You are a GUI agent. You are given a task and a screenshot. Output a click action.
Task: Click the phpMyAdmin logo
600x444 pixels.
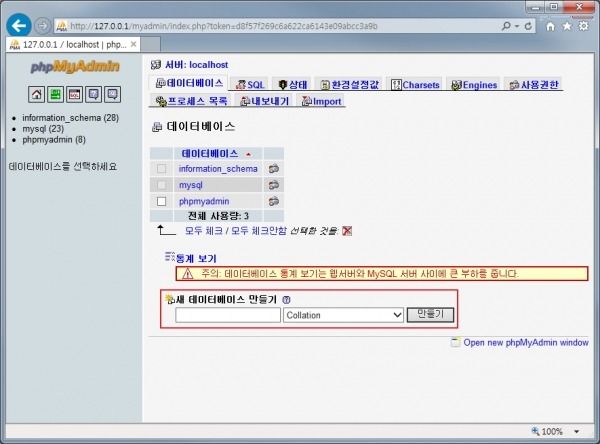pyautogui.click(x=75, y=67)
